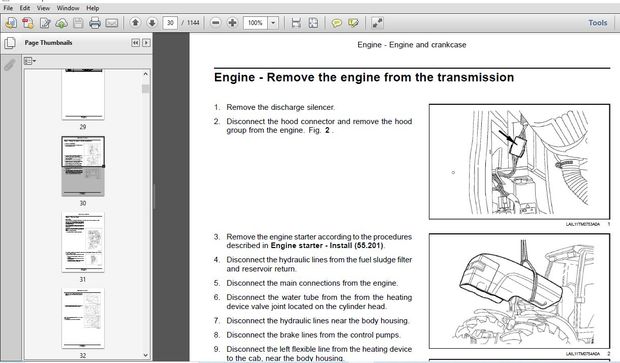The image size is (620, 363).
Task: Zoom in with the plus button
Action: pyautogui.click(x=232, y=23)
